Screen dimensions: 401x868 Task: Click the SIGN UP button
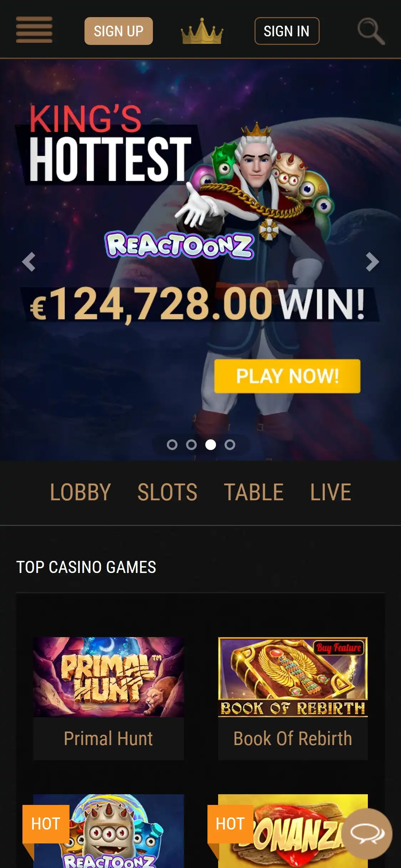pos(119,31)
